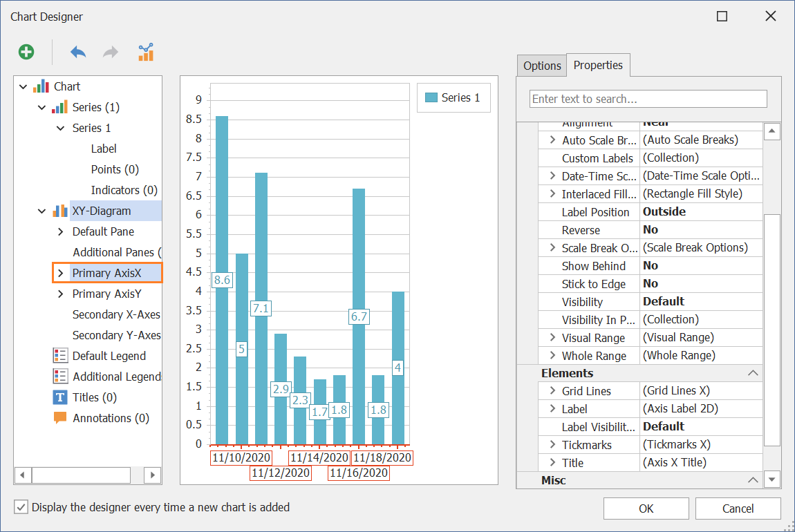Viewport: 795px width, 532px height.
Task: Collapse the Chart root node
Action: pos(23,86)
